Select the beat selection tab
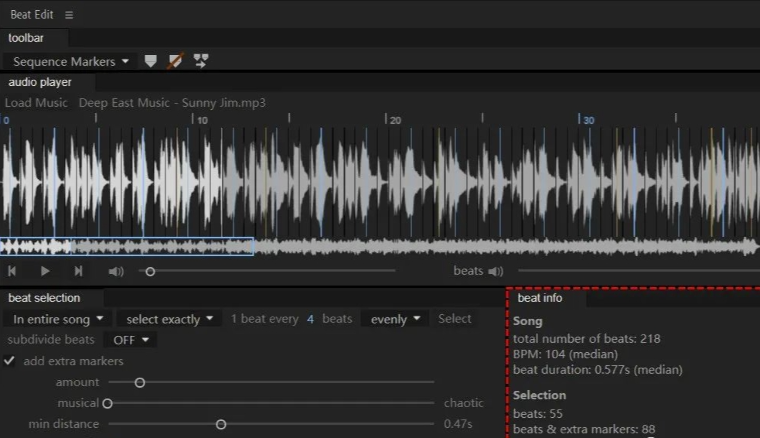Screen dimensions: 760x438 (x=44, y=298)
